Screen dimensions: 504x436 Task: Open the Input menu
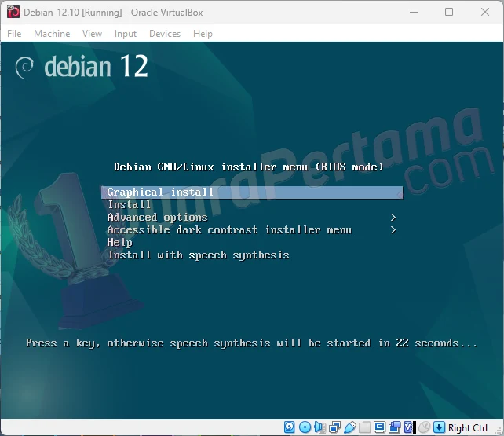pyautogui.click(x=126, y=34)
